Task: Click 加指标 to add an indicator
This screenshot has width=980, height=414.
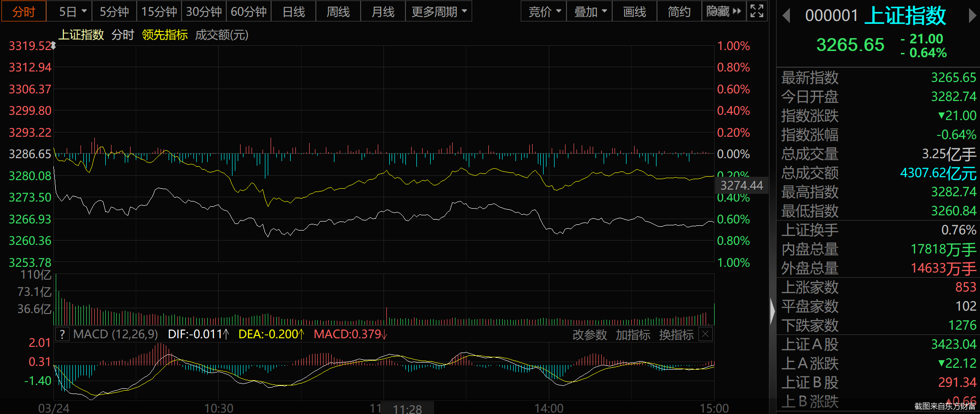Action: click(x=633, y=335)
